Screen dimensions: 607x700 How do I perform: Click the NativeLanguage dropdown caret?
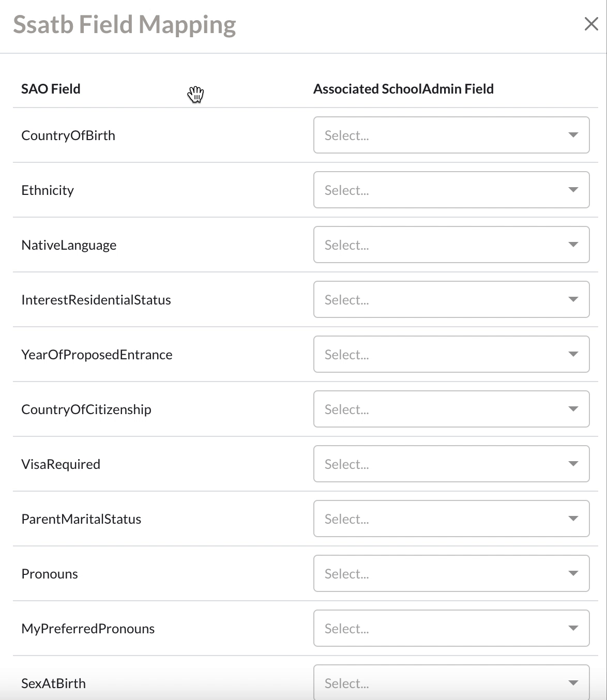[x=573, y=245]
